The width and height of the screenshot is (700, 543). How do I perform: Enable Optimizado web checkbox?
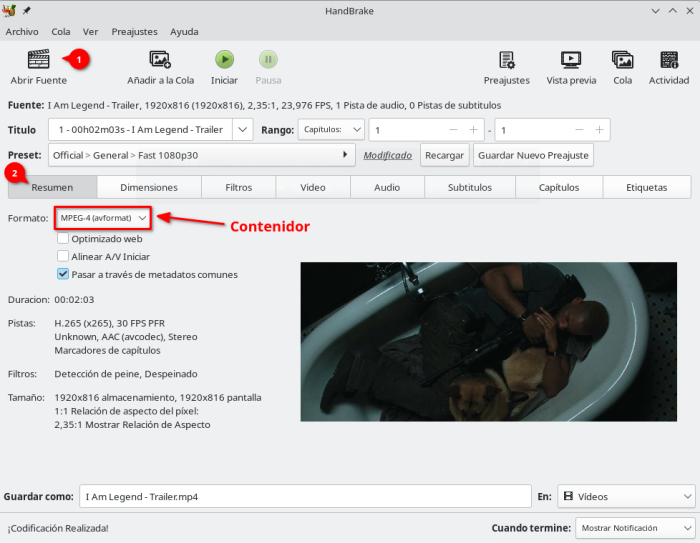(x=63, y=238)
